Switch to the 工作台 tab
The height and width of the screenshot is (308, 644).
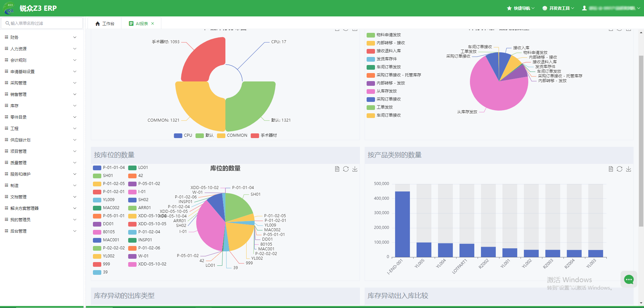[x=105, y=23]
